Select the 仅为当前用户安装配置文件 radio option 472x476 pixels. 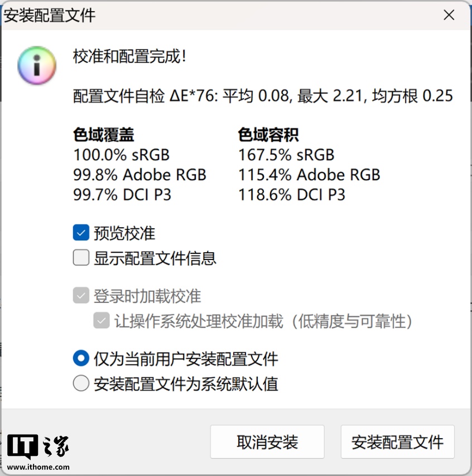(x=81, y=358)
